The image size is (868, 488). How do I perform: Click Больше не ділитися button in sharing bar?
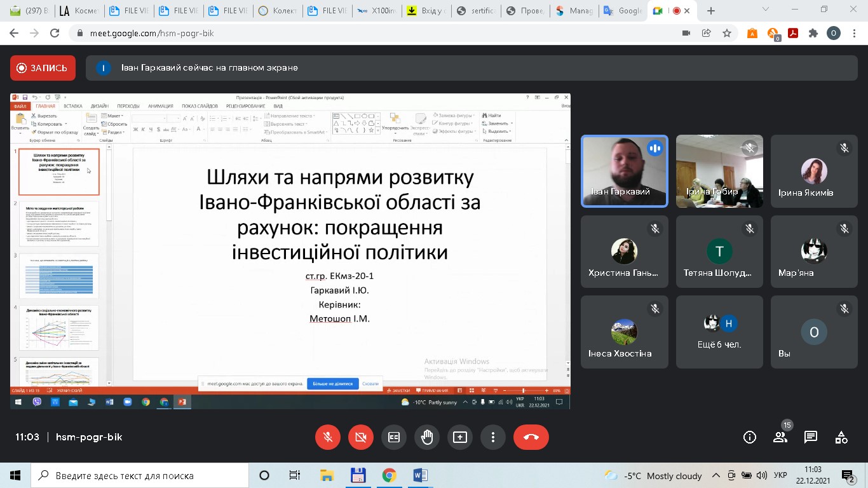tap(333, 384)
